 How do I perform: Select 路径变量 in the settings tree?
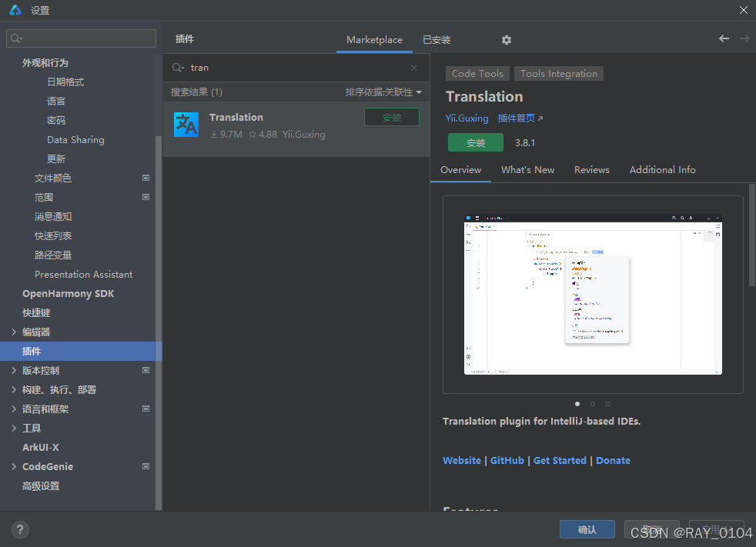click(x=53, y=255)
